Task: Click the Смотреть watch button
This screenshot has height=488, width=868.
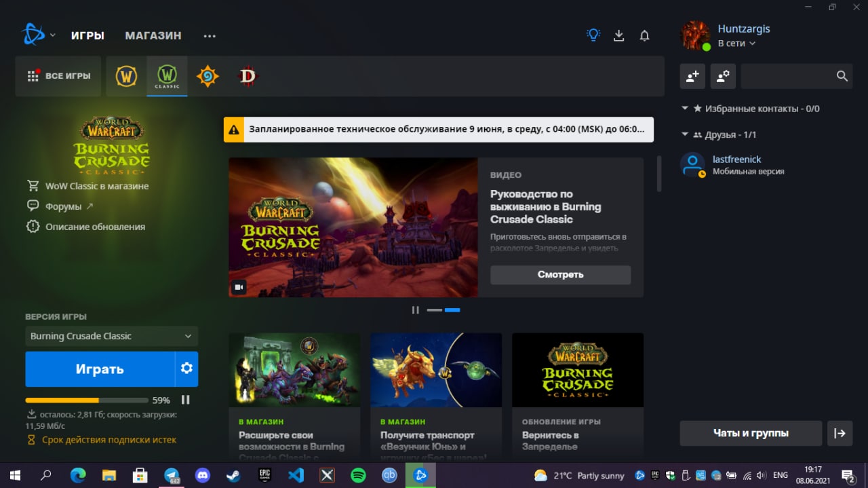Action: click(x=560, y=275)
